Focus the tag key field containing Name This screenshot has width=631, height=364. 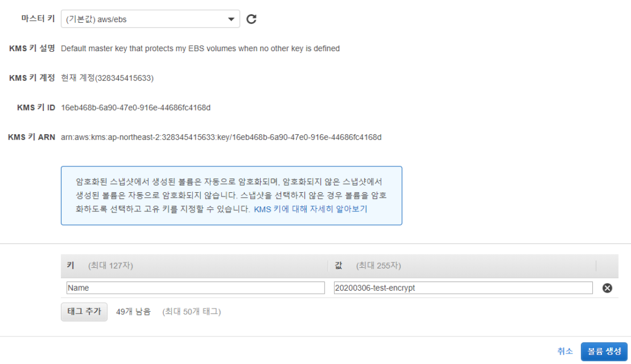(195, 288)
